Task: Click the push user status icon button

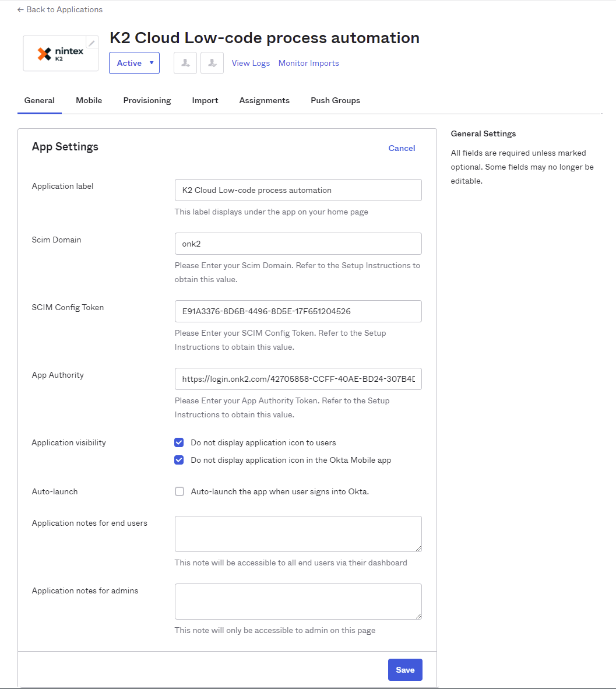Action: tap(212, 63)
